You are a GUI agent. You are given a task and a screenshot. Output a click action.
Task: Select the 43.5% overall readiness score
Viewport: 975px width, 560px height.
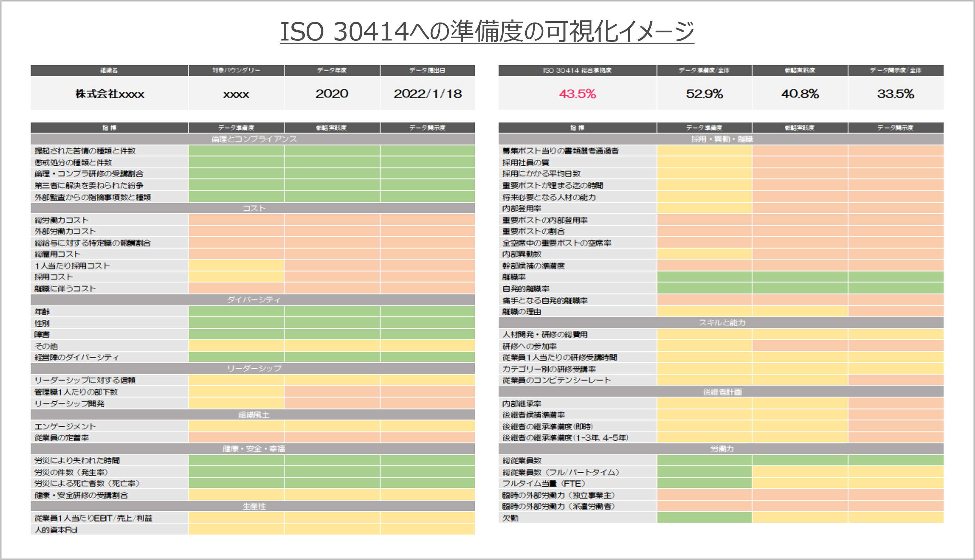click(x=577, y=94)
